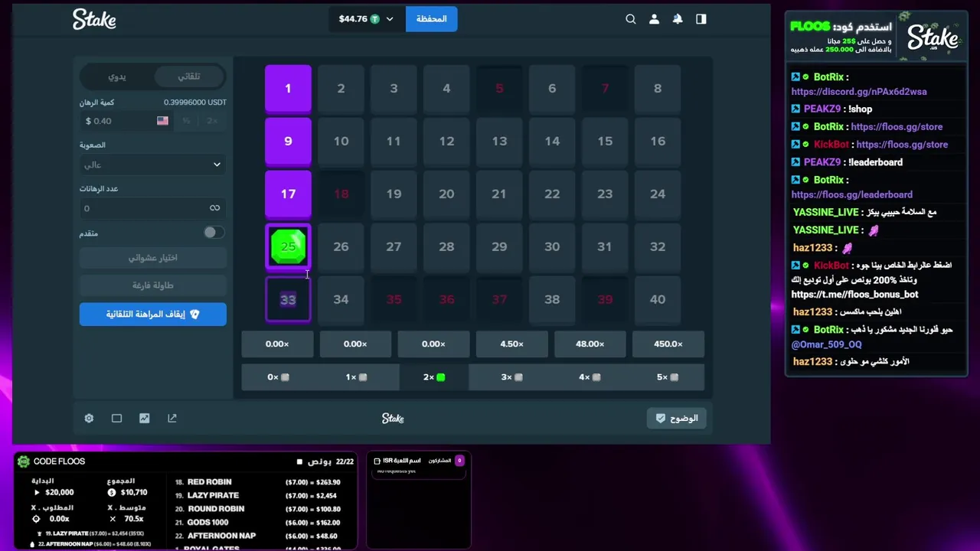
Task: Open the floos.gg/leaderboard chat link
Action: click(x=852, y=194)
